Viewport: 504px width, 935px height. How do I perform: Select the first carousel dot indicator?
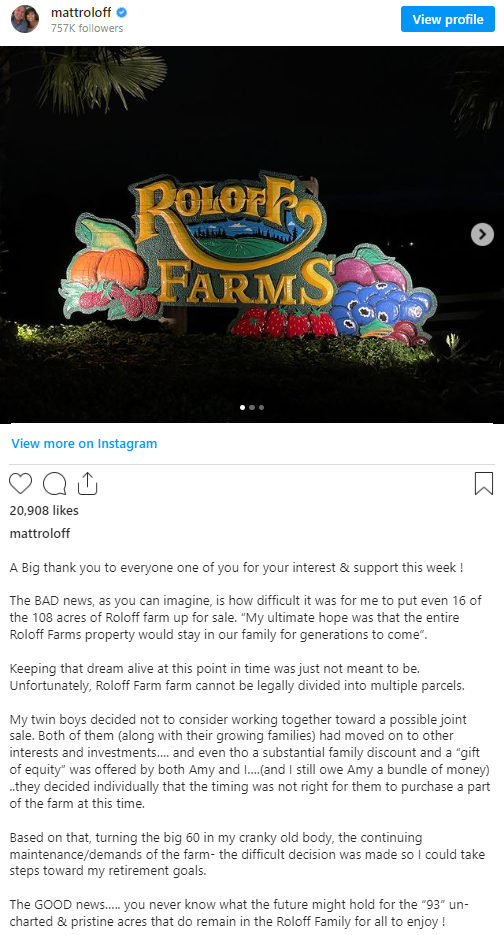[242, 407]
